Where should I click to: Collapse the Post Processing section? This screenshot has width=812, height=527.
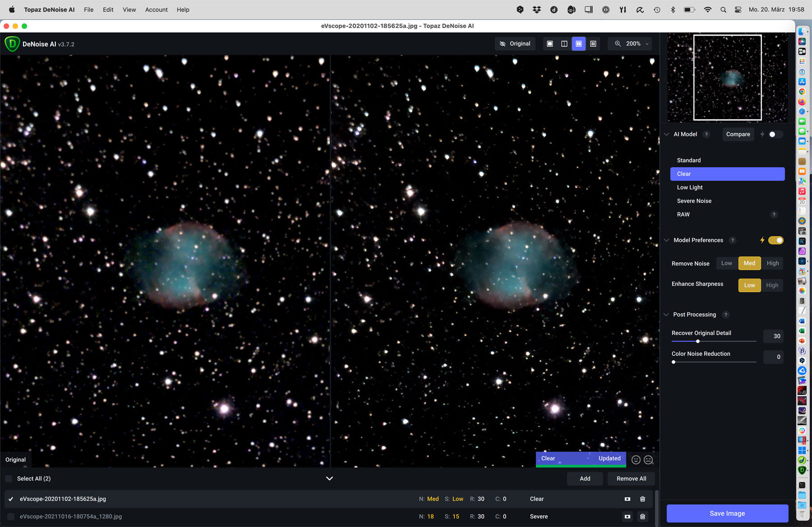click(667, 315)
